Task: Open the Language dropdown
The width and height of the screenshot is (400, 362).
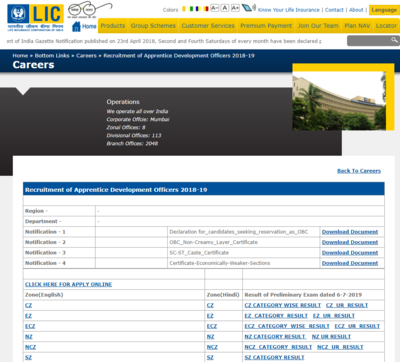Action: pos(384,10)
